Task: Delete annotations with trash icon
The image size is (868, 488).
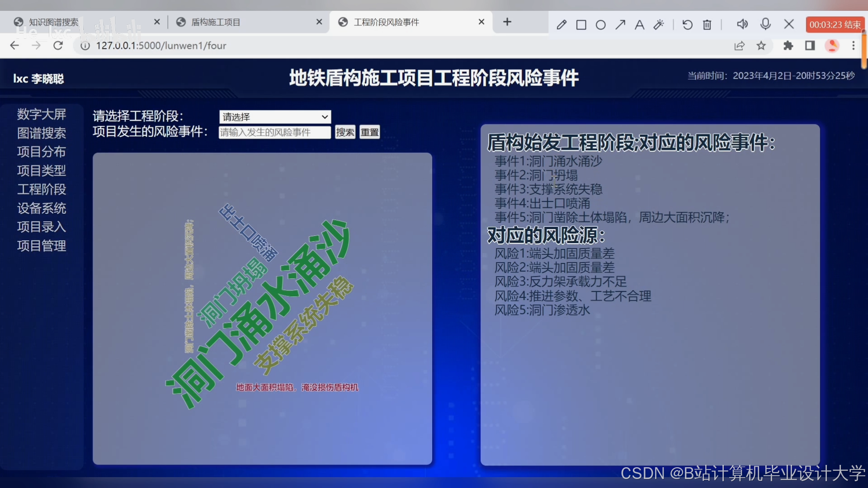Action: [707, 25]
